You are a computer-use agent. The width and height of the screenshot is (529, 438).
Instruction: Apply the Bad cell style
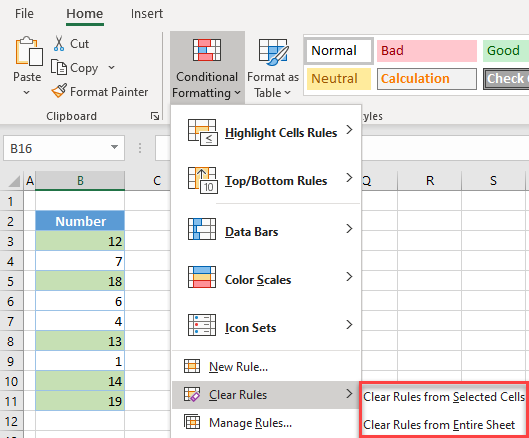[427, 51]
